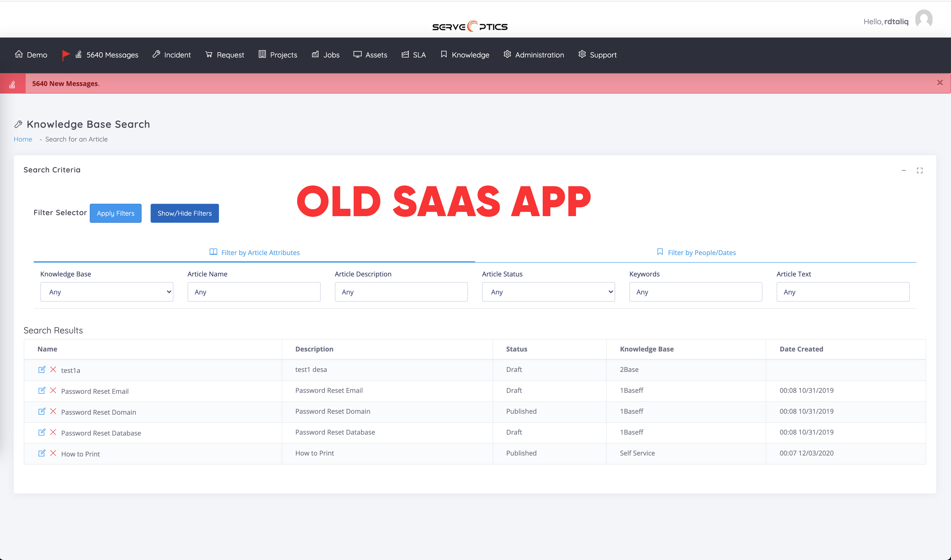Viewport: 951px width, 560px height.
Task: Dismiss the 5640 New Messages alert
Action: point(940,83)
